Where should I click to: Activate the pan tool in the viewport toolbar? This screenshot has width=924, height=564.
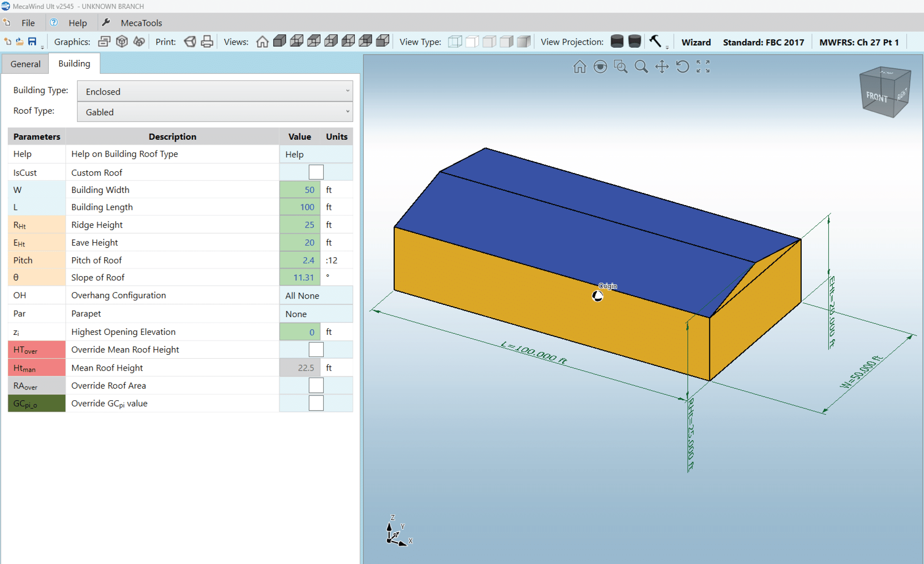pos(662,67)
